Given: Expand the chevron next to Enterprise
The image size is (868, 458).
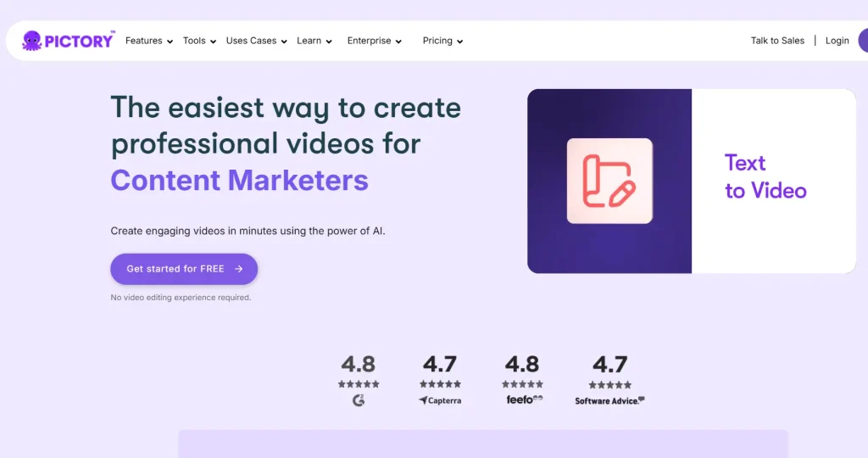Looking at the screenshot, I should tap(398, 42).
